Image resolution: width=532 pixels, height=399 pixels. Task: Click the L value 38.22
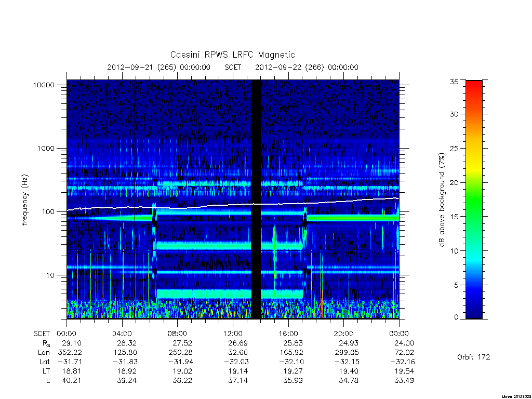pos(182,380)
